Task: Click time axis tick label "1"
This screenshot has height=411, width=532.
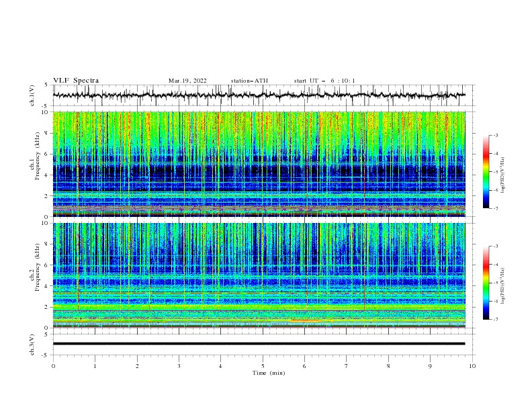Action: coord(95,366)
